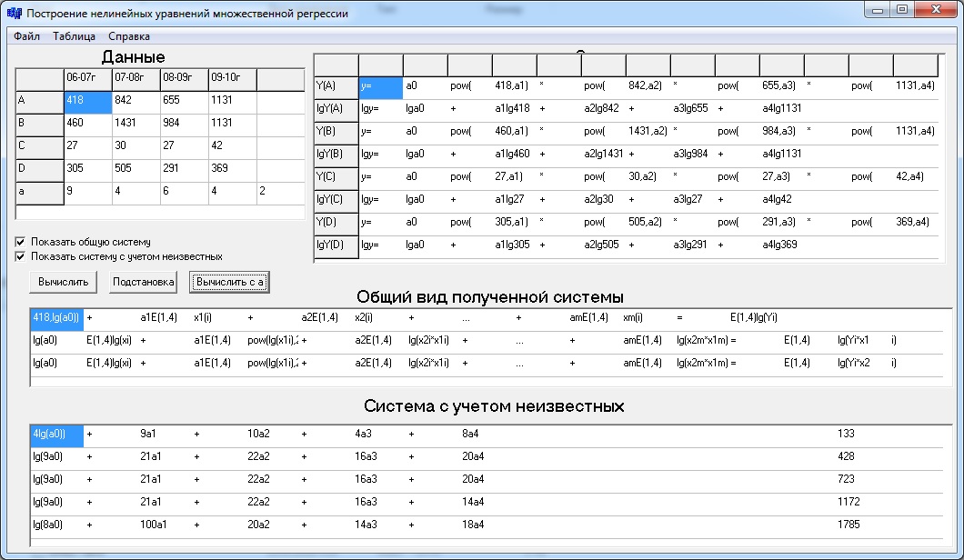Select cell 6 in row a
The height and width of the screenshot is (560, 964).
(185, 194)
